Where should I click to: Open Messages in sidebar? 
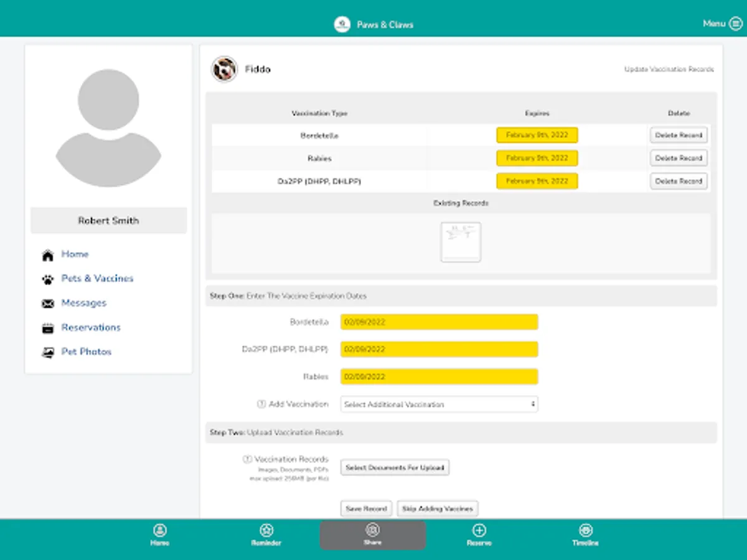83,303
